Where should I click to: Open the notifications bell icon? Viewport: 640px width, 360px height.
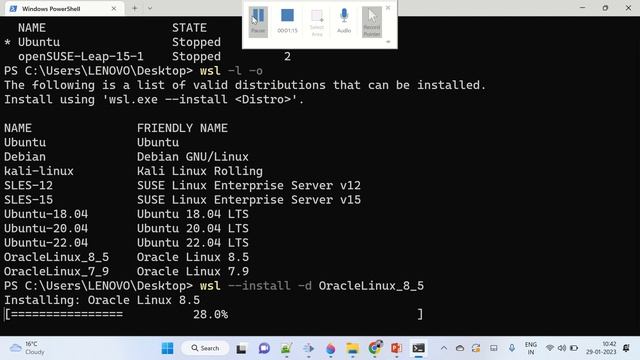pyautogui.click(x=626, y=348)
